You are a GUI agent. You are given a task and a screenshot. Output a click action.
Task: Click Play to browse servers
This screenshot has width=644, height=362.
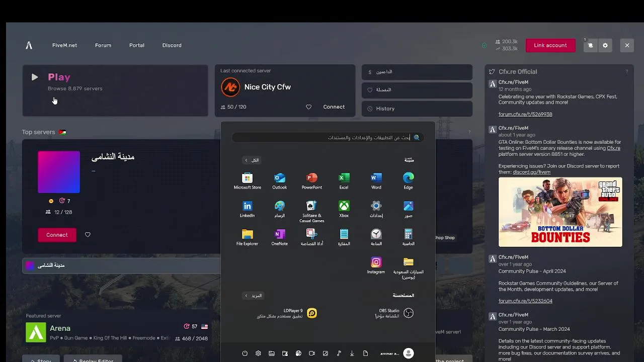pyautogui.click(x=115, y=90)
